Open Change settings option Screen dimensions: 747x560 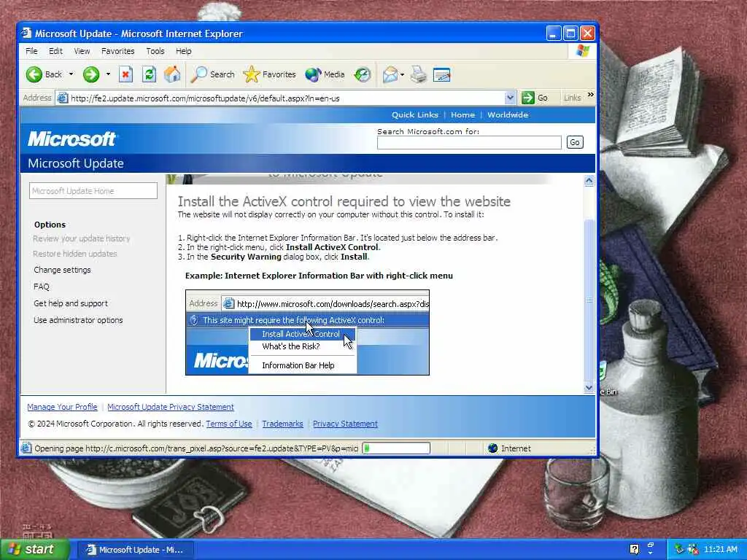tap(62, 270)
